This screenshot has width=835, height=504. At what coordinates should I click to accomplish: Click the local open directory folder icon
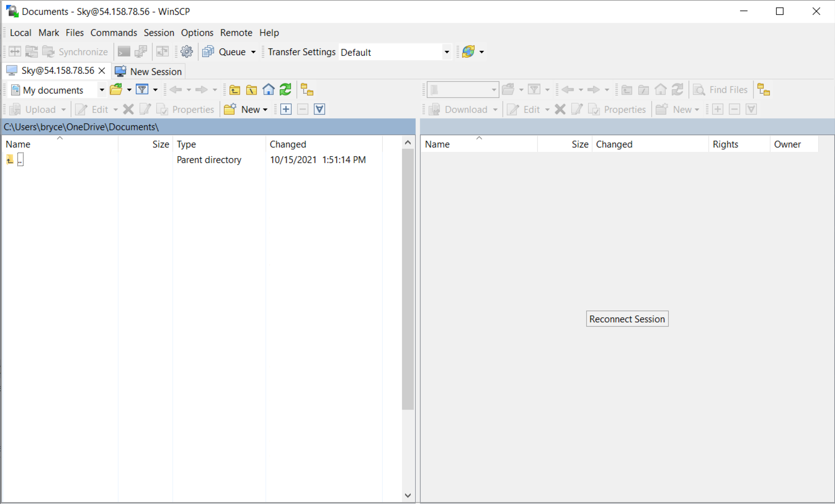click(x=116, y=90)
